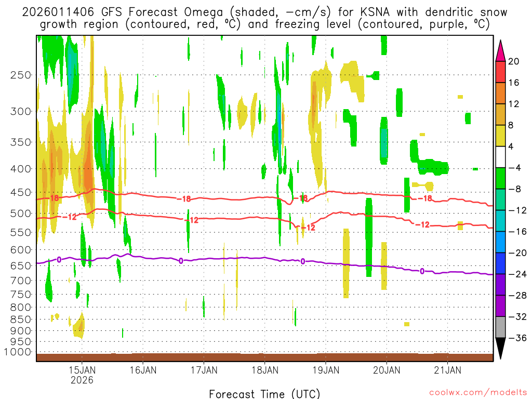Click the green colorbar segment between -4 and -8

(x=500, y=179)
